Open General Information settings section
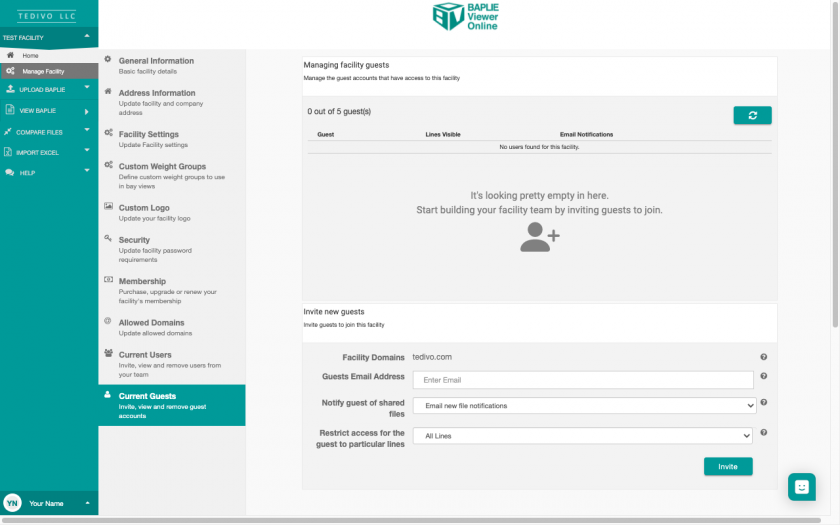Screen dimensions: 840x525 pyautogui.click(x=172, y=65)
